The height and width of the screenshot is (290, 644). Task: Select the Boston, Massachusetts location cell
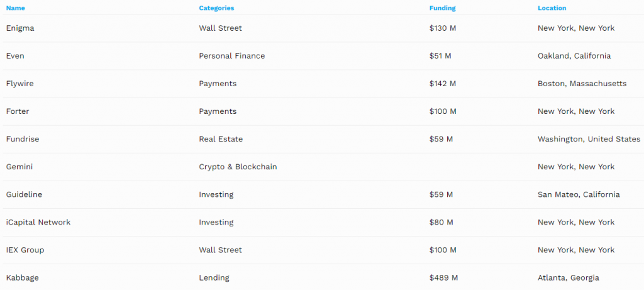click(582, 84)
